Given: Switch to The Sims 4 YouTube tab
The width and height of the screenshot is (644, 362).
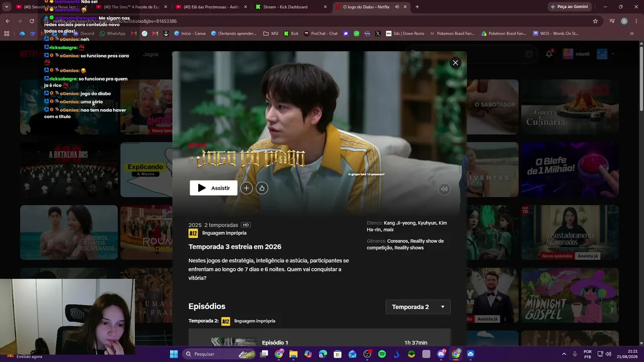Looking at the screenshot, I should (132, 7).
